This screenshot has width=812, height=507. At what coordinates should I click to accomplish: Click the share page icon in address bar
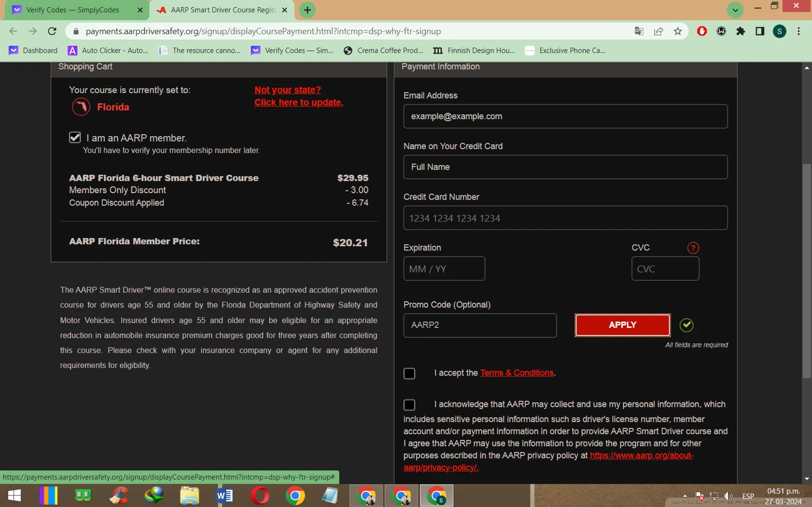point(658,31)
